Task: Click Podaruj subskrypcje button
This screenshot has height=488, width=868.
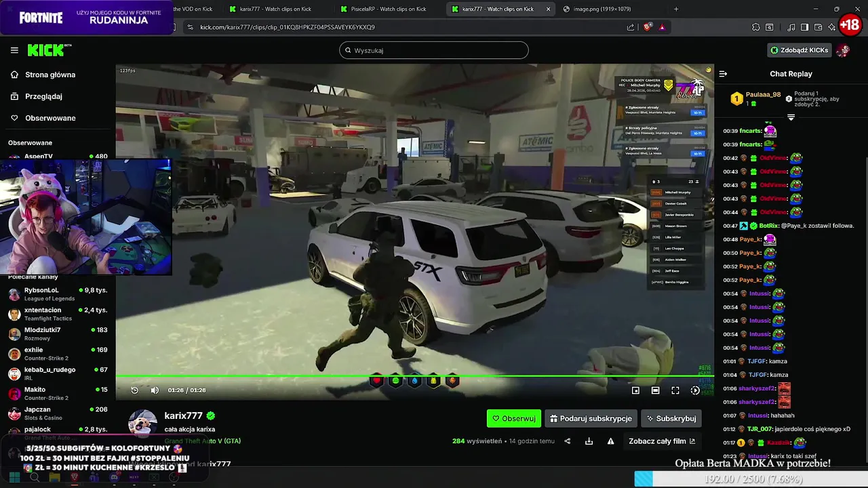Action: 591,418
